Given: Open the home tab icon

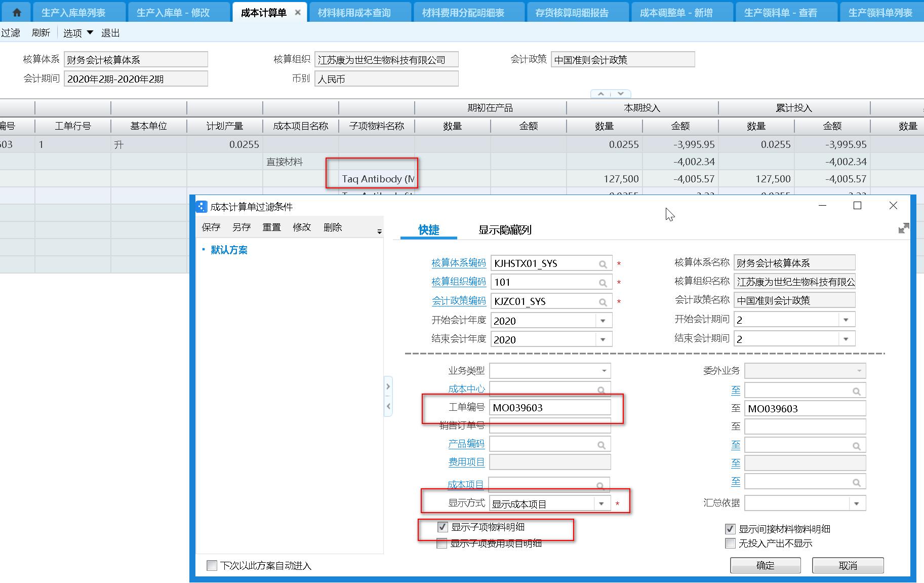Looking at the screenshot, I should coord(17,13).
